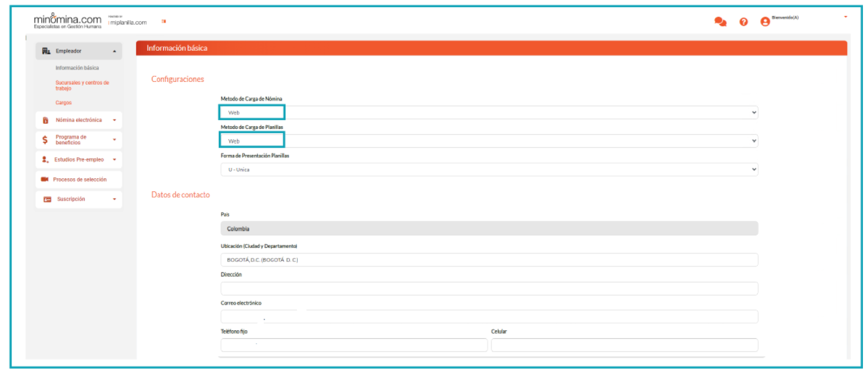Click the Procesos de selección camera icon
Screen dimensions: 868x373
tap(45, 179)
